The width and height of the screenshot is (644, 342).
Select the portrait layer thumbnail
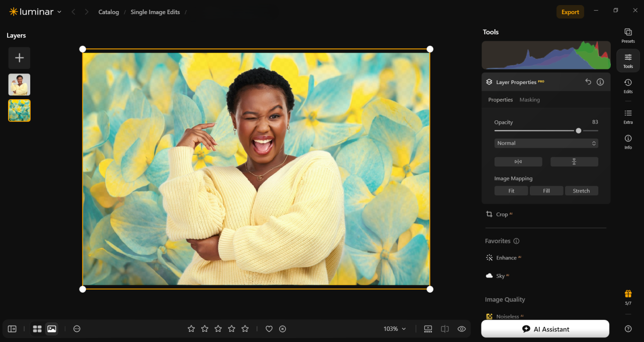click(x=19, y=85)
